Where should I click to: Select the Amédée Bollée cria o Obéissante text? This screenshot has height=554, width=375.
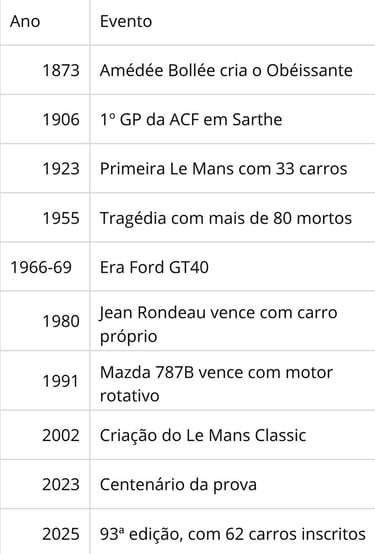[x=226, y=70]
